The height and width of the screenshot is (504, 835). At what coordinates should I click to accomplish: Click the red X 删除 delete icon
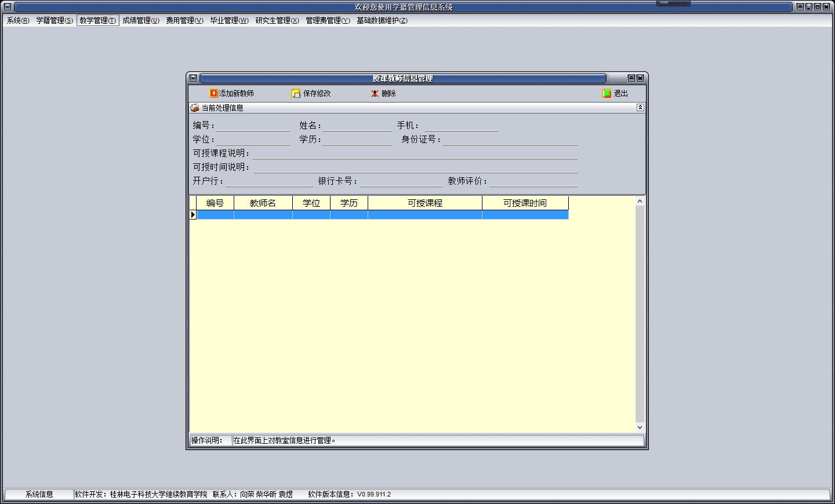(375, 93)
